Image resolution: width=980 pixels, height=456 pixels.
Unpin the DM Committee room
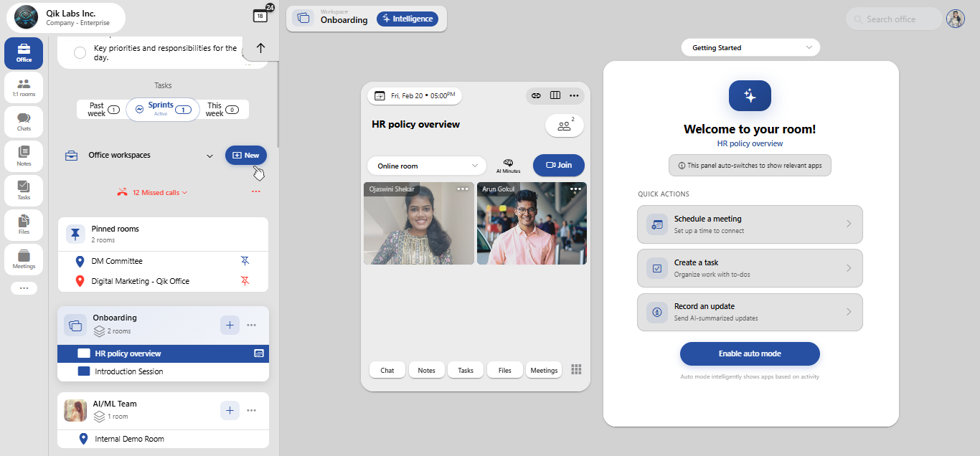[245, 261]
